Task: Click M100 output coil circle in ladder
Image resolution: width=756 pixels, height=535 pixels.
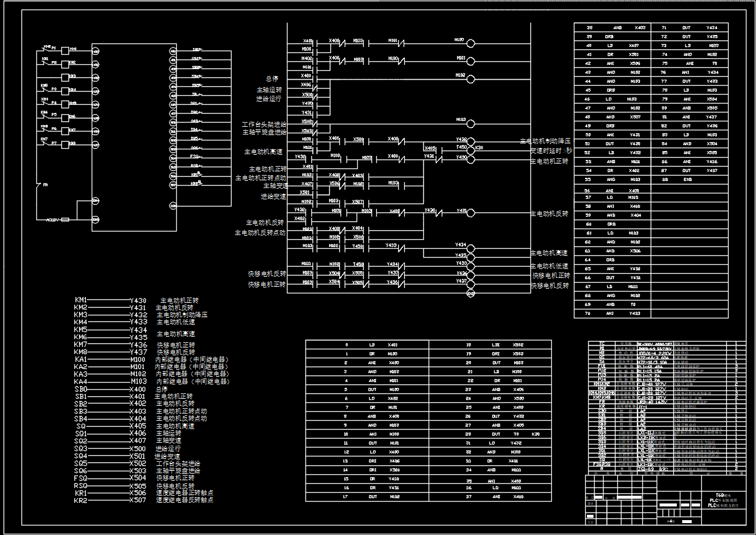Action: [x=471, y=43]
